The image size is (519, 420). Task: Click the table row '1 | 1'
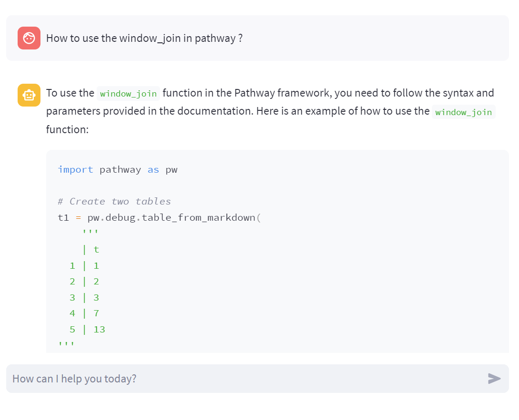(84, 266)
